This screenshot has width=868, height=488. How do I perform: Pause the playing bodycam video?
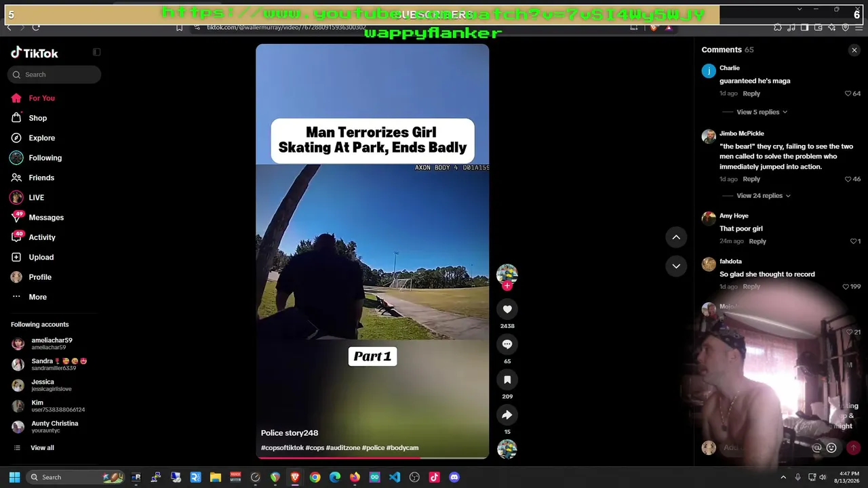(372, 251)
